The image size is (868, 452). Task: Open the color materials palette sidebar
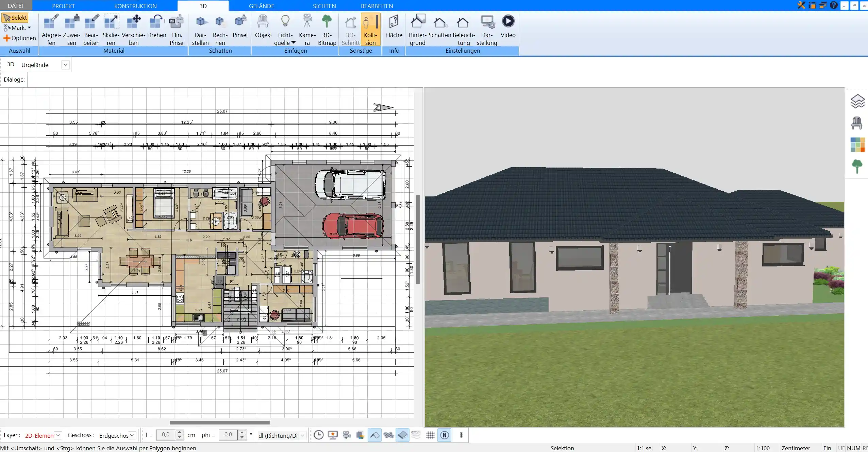[x=857, y=145]
